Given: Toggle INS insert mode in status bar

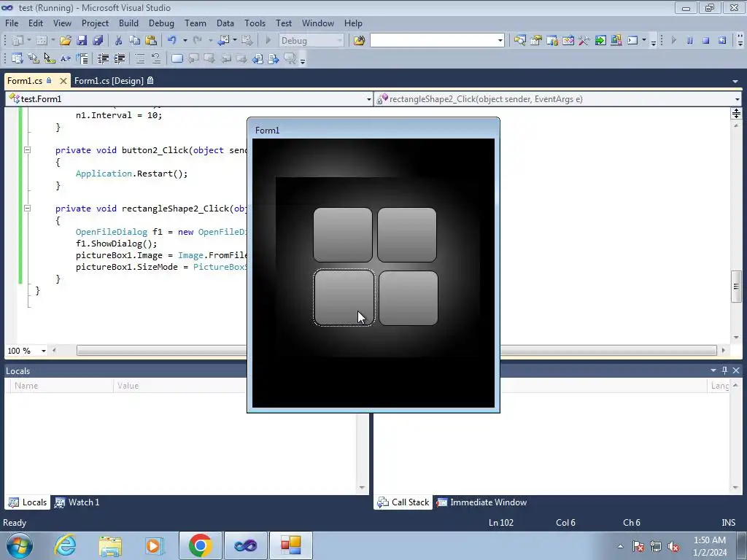Looking at the screenshot, I should [x=729, y=522].
